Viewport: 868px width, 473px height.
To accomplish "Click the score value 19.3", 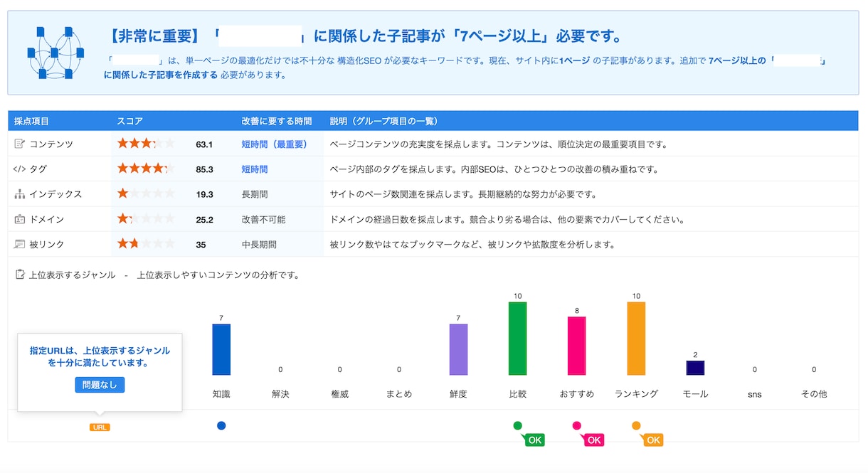I will pos(204,194).
